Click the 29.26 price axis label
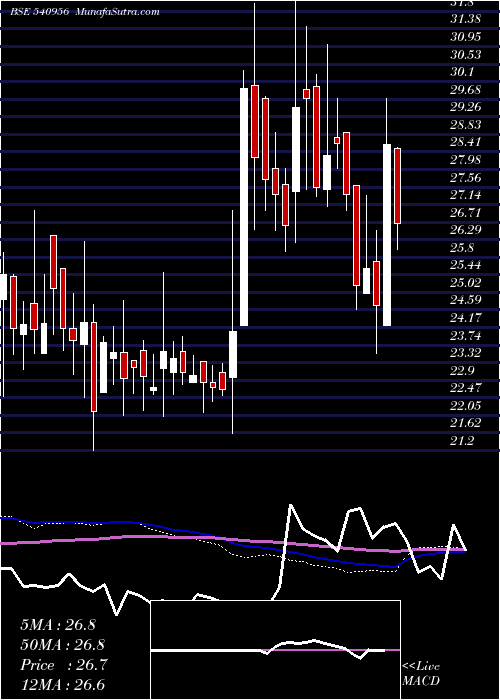 click(466, 107)
